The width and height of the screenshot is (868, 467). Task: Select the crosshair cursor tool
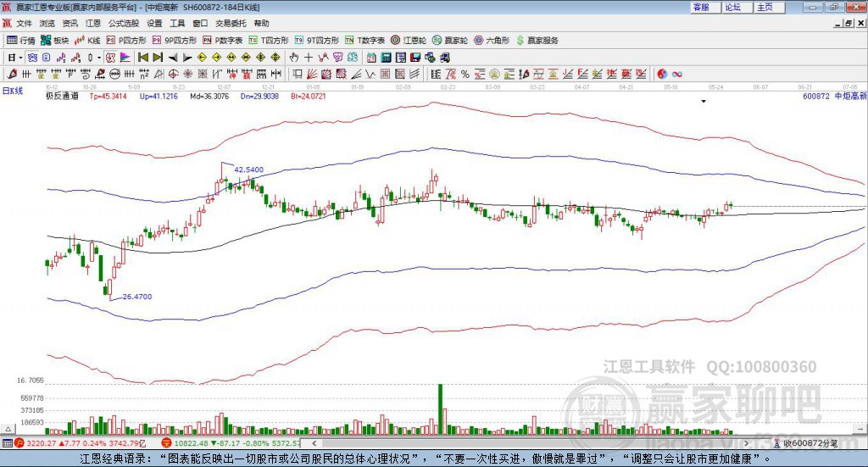(309, 58)
